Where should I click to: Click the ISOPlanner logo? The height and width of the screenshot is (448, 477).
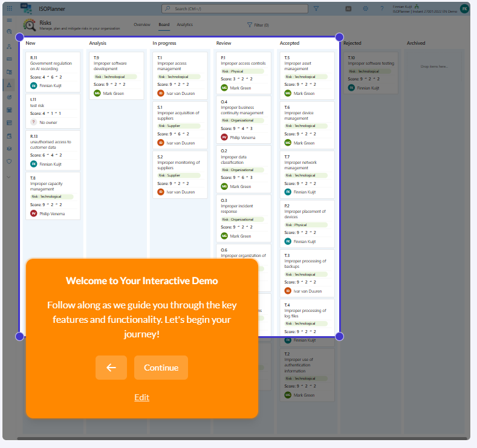pyautogui.click(x=27, y=8)
